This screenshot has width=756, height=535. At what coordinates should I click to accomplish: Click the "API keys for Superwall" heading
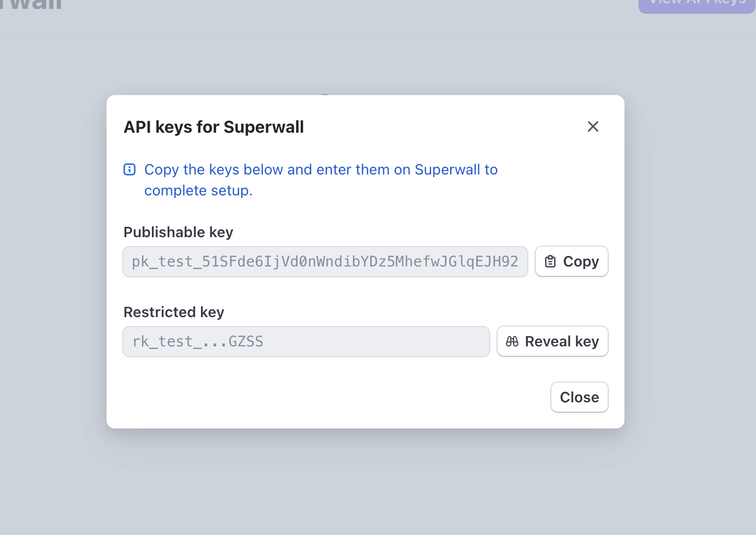214,127
